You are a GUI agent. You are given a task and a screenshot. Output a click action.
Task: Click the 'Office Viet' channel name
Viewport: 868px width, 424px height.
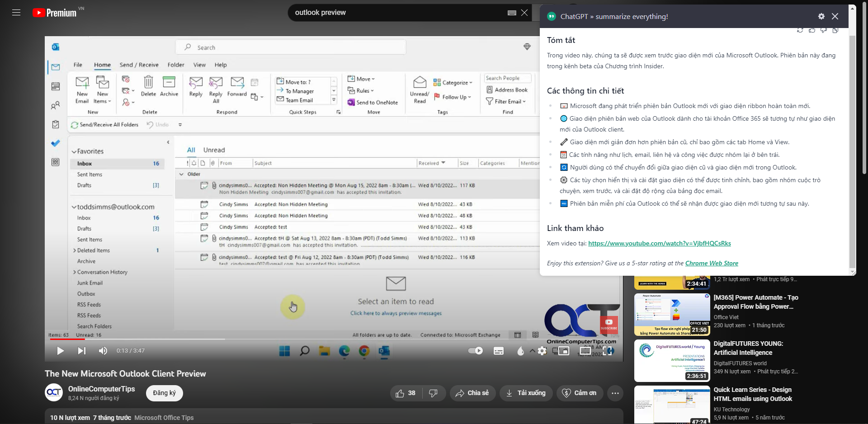click(x=726, y=317)
